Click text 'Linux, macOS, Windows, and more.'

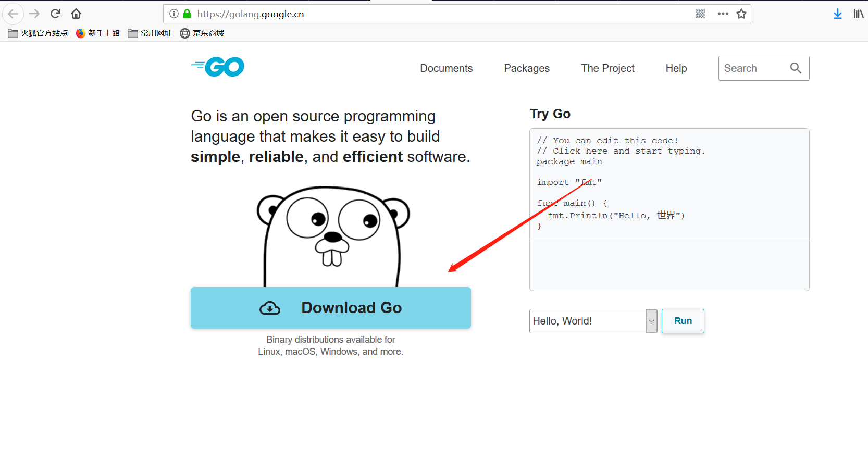pyautogui.click(x=331, y=352)
